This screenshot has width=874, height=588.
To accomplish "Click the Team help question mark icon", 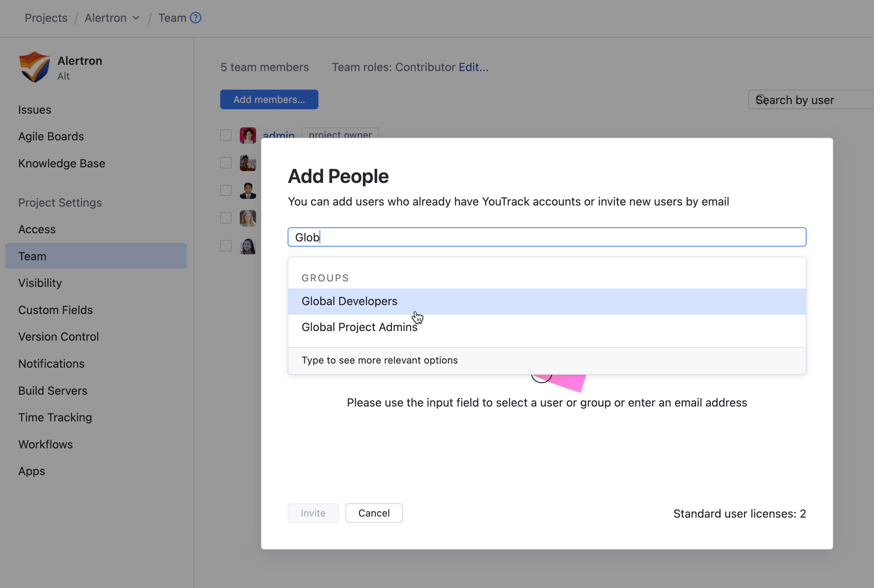I will (195, 18).
